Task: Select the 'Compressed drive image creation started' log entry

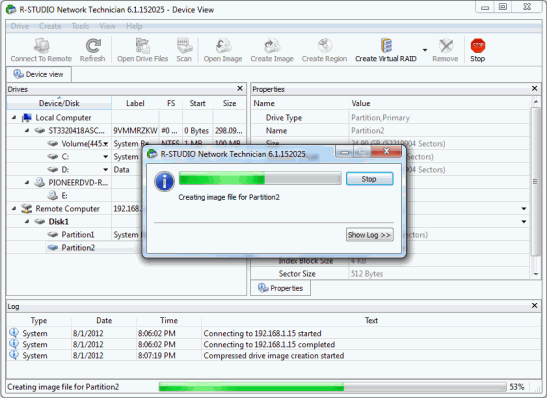Action: [x=274, y=355]
